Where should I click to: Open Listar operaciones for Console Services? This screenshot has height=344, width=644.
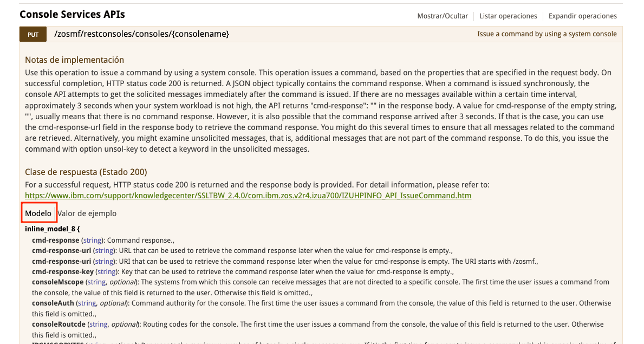(508, 16)
